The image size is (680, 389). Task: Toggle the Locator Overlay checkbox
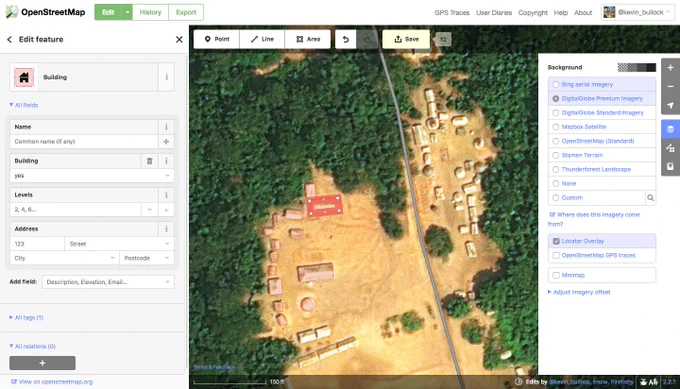coord(556,241)
